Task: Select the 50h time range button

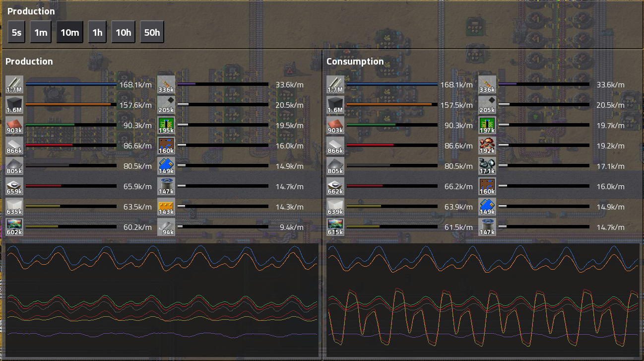Action: tap(152, 32)
